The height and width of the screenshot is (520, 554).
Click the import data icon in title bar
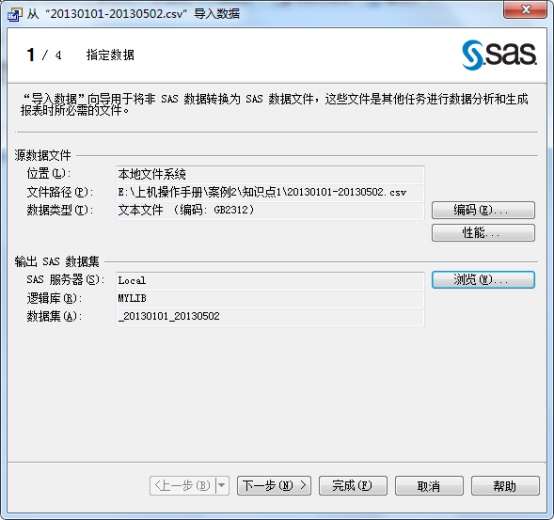coord(14,14)
